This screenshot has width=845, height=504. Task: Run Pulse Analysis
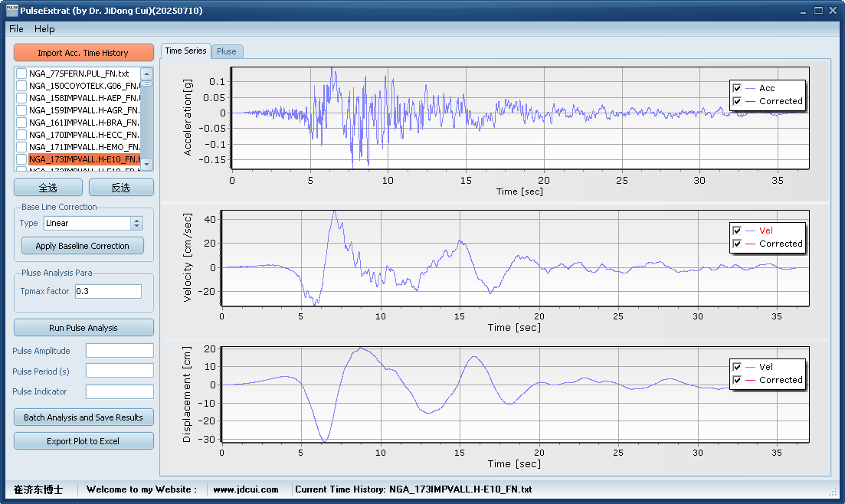(84, 328)
